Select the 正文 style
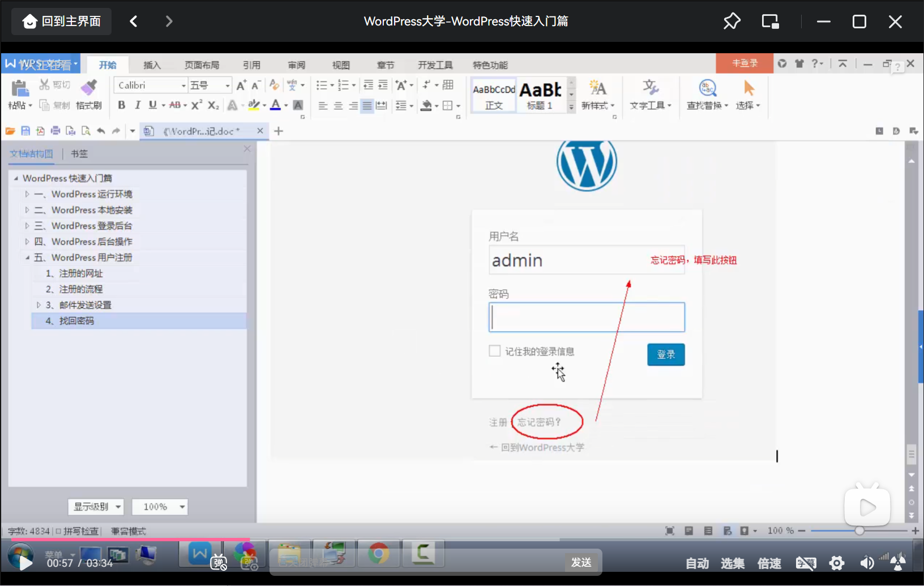Screen dimensions: 924x586 pyautogui.click(x=494, y=95)
